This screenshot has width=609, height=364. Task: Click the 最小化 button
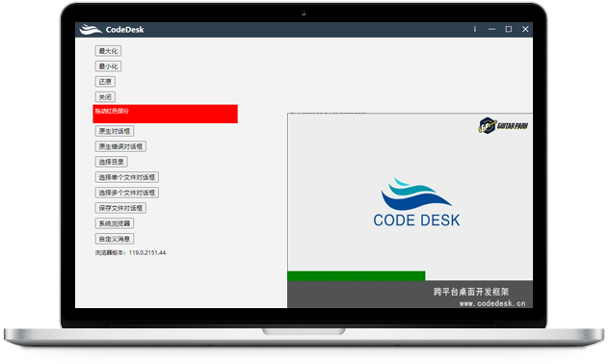[x=108, y=66]
